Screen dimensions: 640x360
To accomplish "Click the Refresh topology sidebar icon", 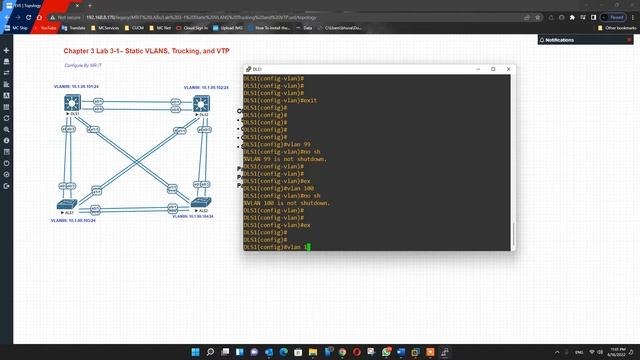I will [6, 118].
